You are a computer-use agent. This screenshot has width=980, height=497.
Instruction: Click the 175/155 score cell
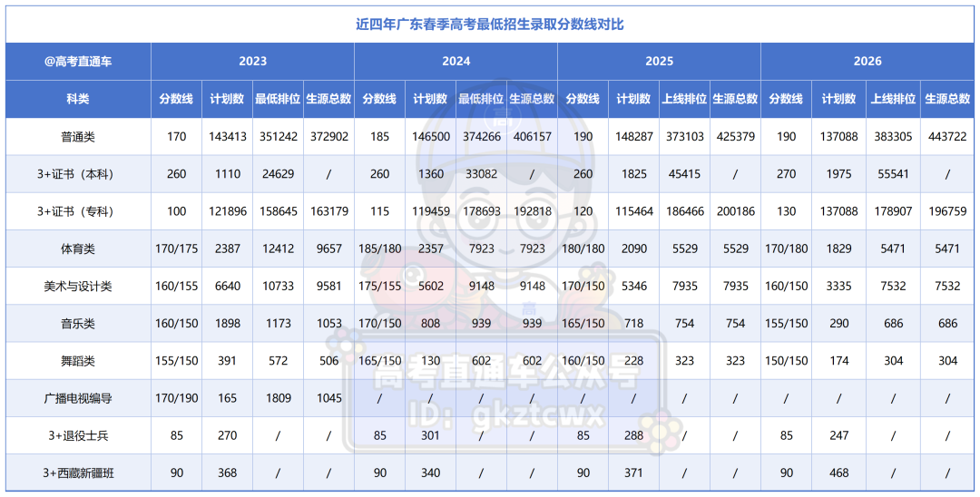click(380, 287)
